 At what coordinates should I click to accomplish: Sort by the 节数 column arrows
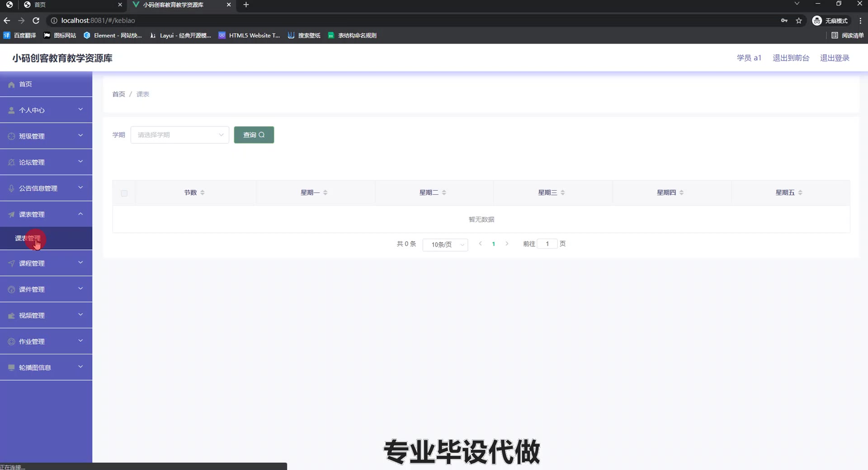click(x=203, y=193)
